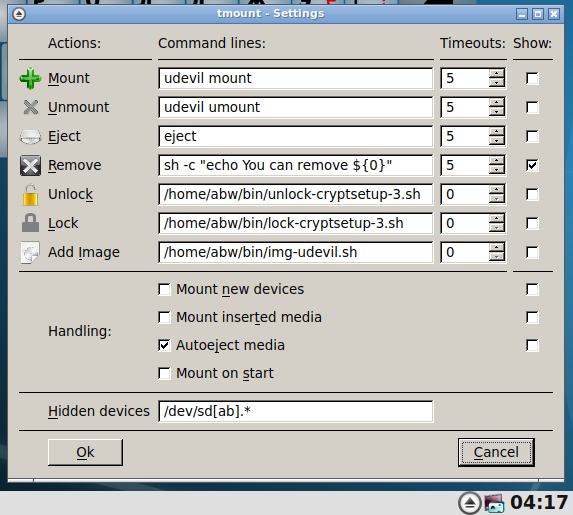The height and width of the screenshot is (515, 573).
Task: Click the Unlock command line field
Action: click(x=296, y=194)
